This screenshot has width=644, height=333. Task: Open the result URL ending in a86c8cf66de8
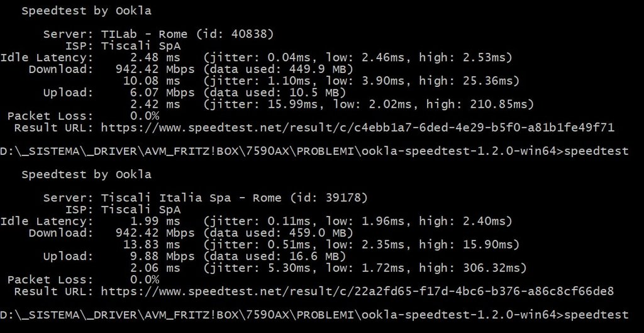pos(357,291)
